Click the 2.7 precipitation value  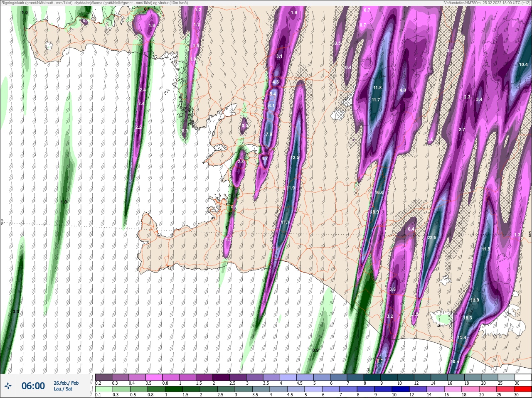coord(462,130)
